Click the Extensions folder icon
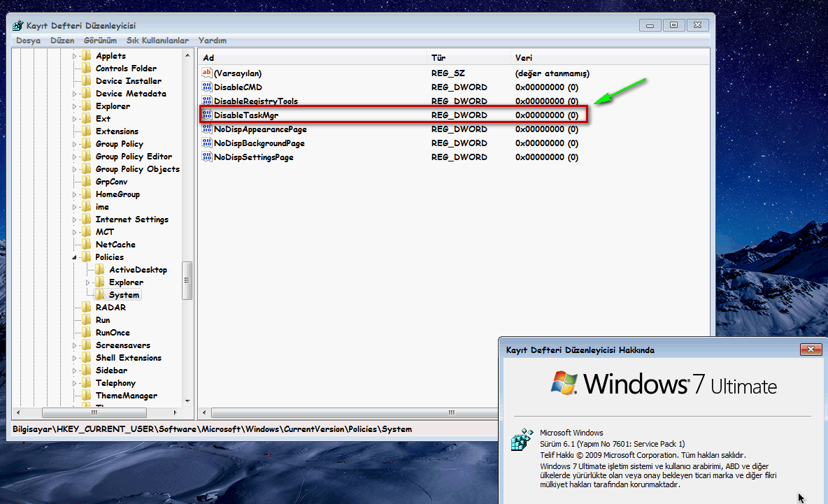Image resolution: width=828 pixels, height=504 pixels. click(87, 131)
